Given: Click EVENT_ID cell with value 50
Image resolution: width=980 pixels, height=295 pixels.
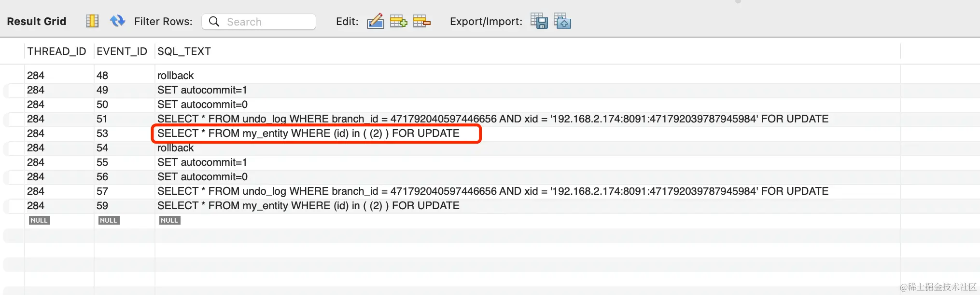Looking at the screenshot, I should pyautogui.click(x=125, y=105).
